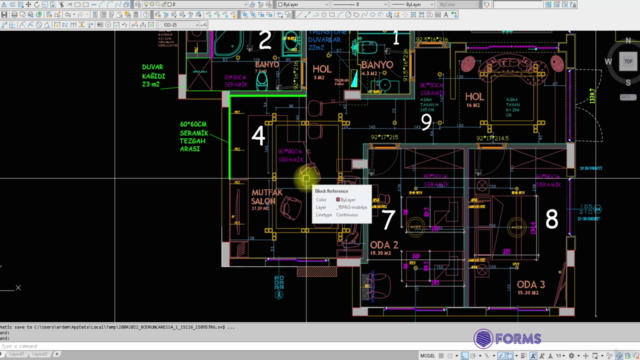Open the ISO-25 dimension style dropdown
The image size is (640, 360).
(x=178, y=25)
